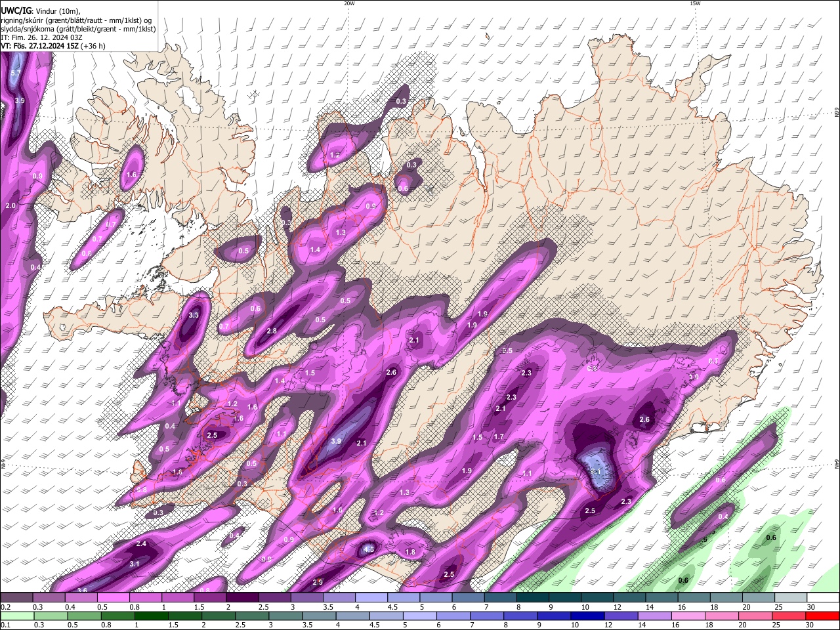Click the '(+36 h)' forecast offset text
This screenshot has width=840, height=630.
coord(93,46)
